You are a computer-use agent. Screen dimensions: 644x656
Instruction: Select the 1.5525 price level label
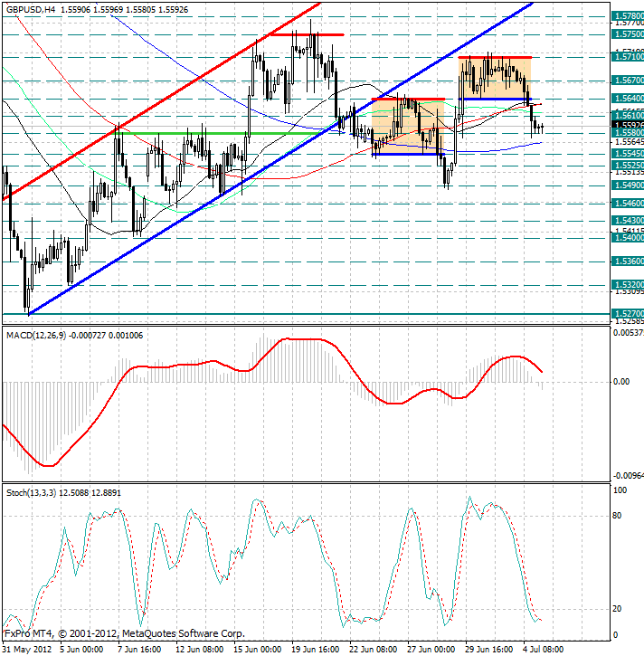point(628,166)
